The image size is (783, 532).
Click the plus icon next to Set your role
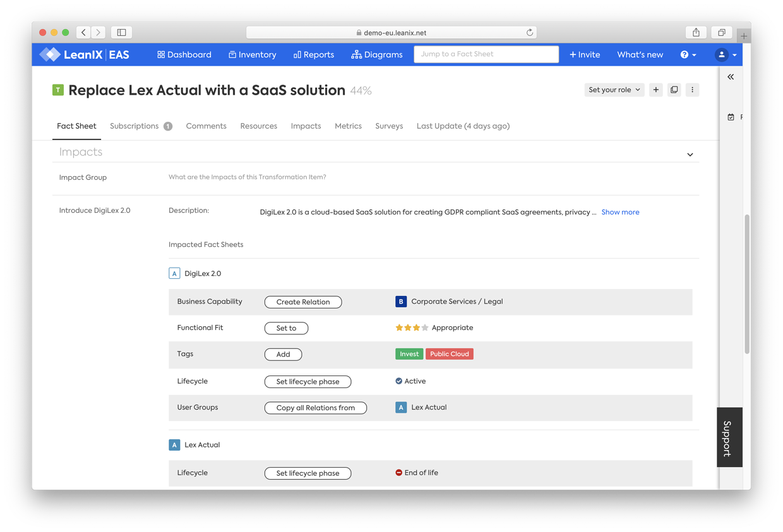coord(656,90)
